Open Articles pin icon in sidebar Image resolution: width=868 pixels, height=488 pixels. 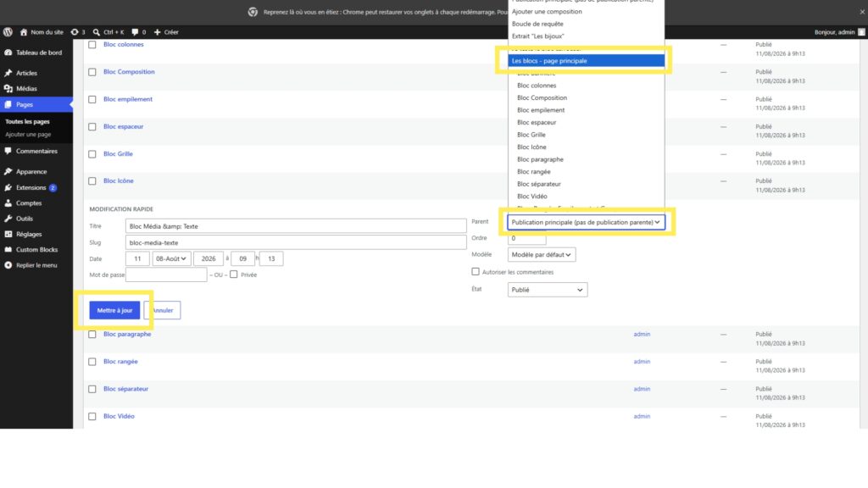coord(8,73)
